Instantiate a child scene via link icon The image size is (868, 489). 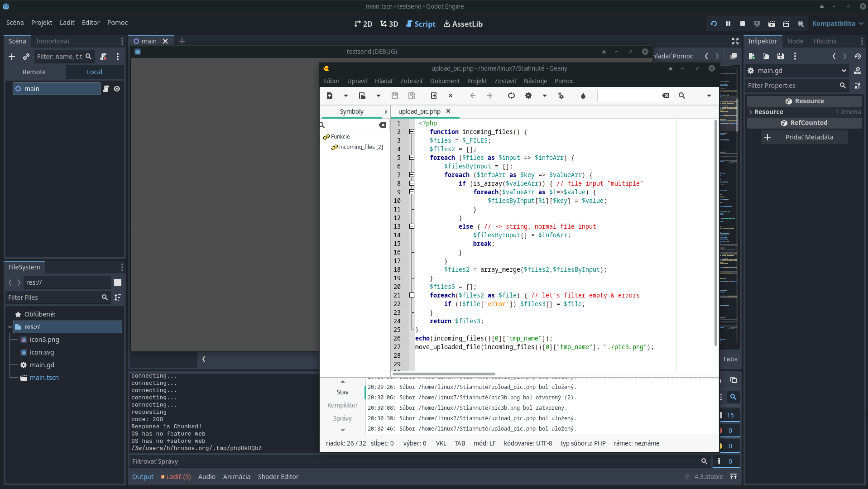point(26,57)
